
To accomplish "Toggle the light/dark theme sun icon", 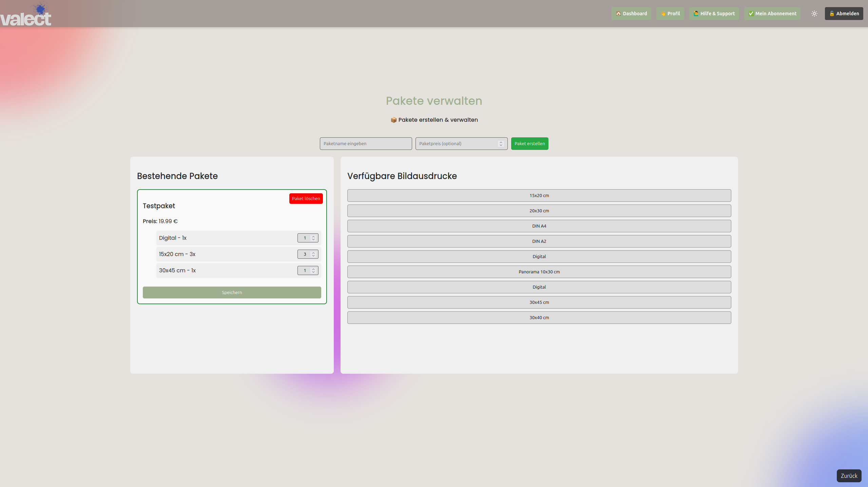I will 814,14.
